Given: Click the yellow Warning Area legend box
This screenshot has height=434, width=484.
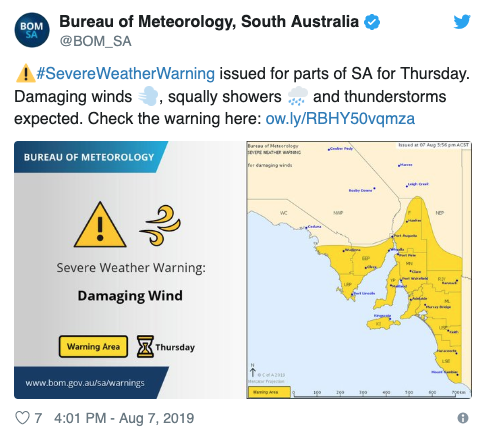Looking at the screenshot, I should 93,347.
